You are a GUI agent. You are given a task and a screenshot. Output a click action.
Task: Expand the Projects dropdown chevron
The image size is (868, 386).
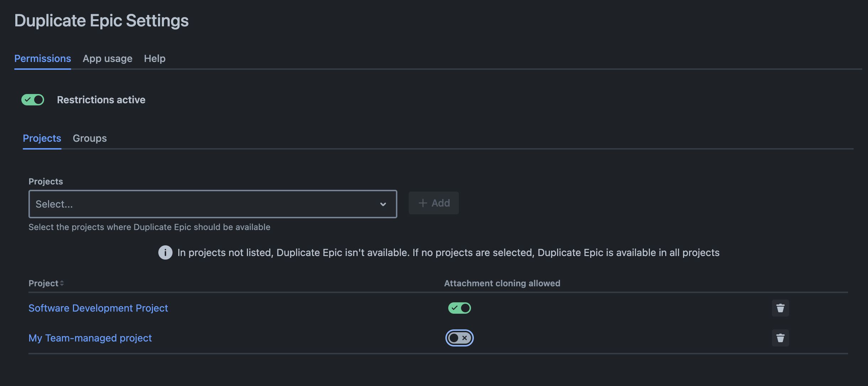383,204
